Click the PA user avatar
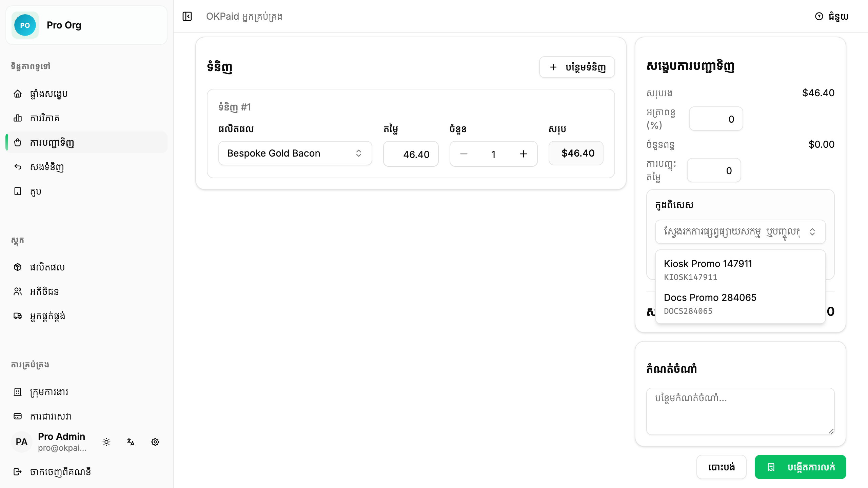 coord(22,442)
